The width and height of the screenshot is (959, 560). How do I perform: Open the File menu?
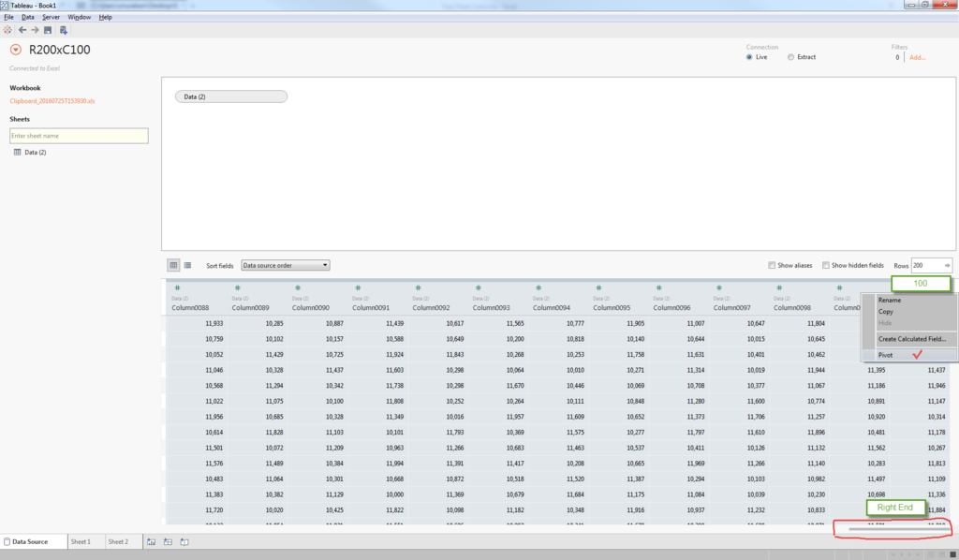8,17
